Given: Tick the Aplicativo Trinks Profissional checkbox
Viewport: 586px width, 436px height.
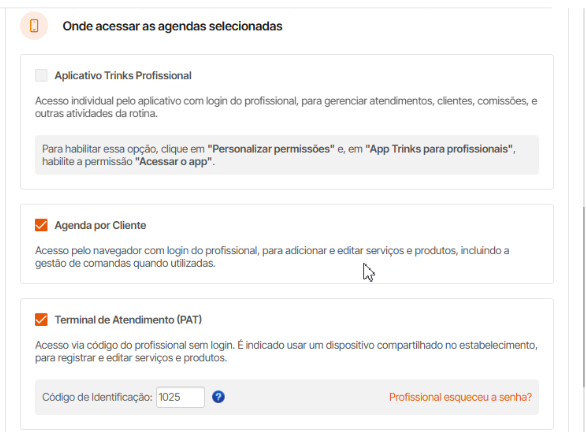Looking at the screenshot, I should 41,75.
